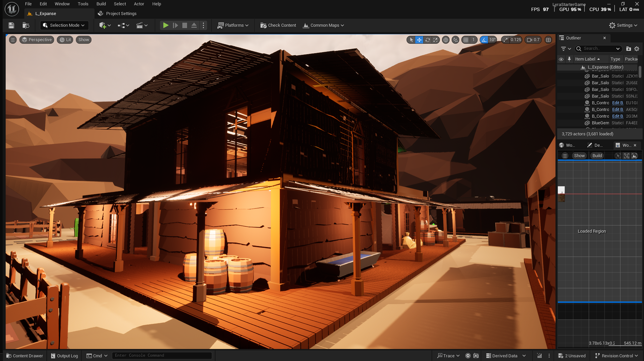This screenshot has height=361, width=644.
Task: Toggle grid snapping icon in viewport toolbar
Action: [x=466, y=40]
